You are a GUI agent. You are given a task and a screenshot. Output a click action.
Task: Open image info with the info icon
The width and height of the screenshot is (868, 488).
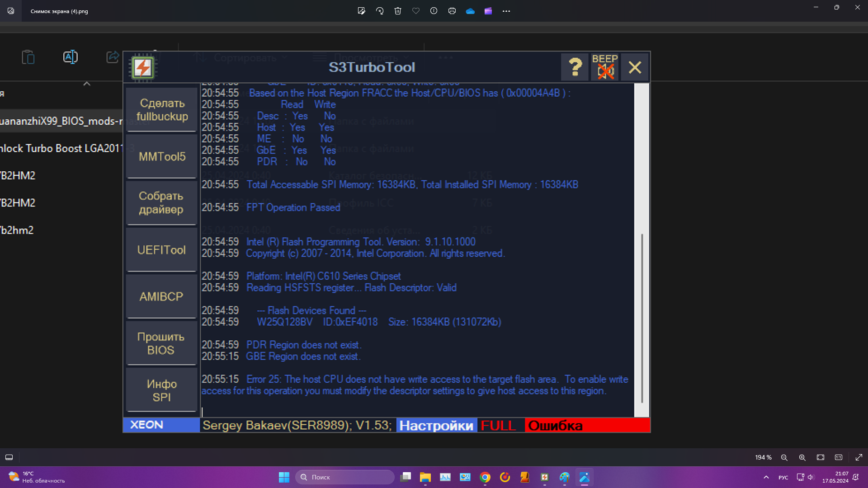coord(434,11)
